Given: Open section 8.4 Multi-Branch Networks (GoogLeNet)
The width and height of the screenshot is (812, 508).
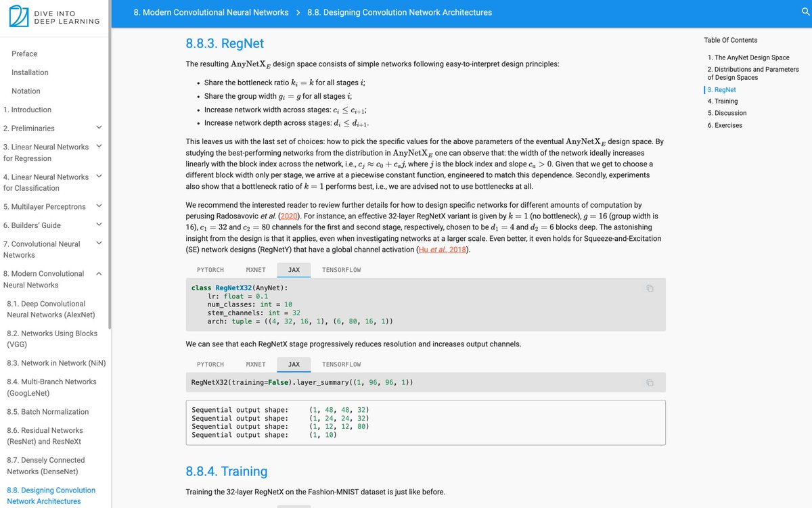Looking at the screenshot, I should (x=51, y=387).
